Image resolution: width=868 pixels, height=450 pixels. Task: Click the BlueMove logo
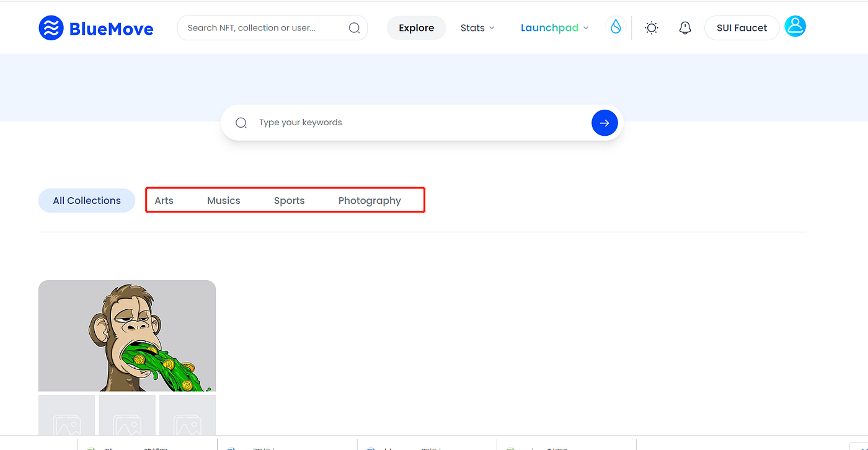[96, 28]
